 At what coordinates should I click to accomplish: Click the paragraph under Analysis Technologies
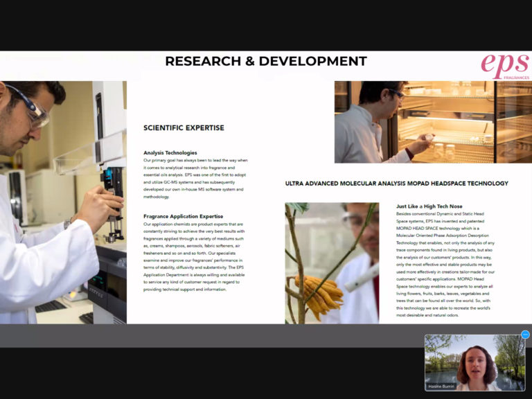tap(194, 178)
